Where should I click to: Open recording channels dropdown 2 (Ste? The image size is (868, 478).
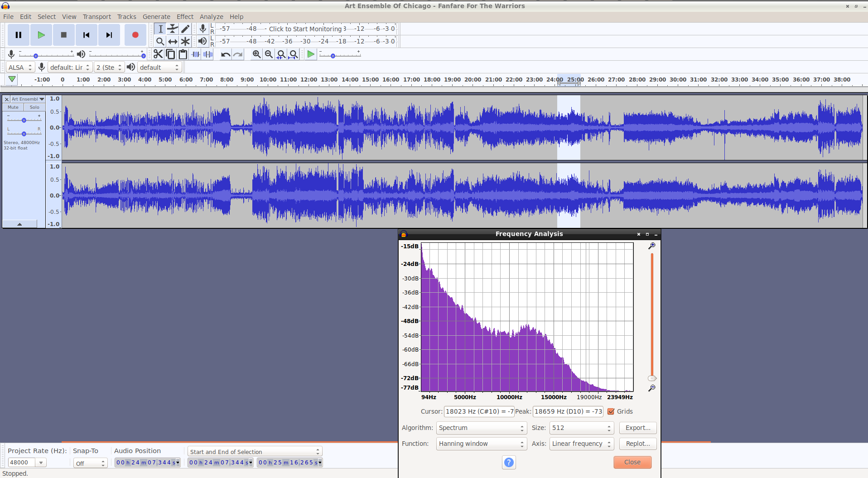point(109,67)
